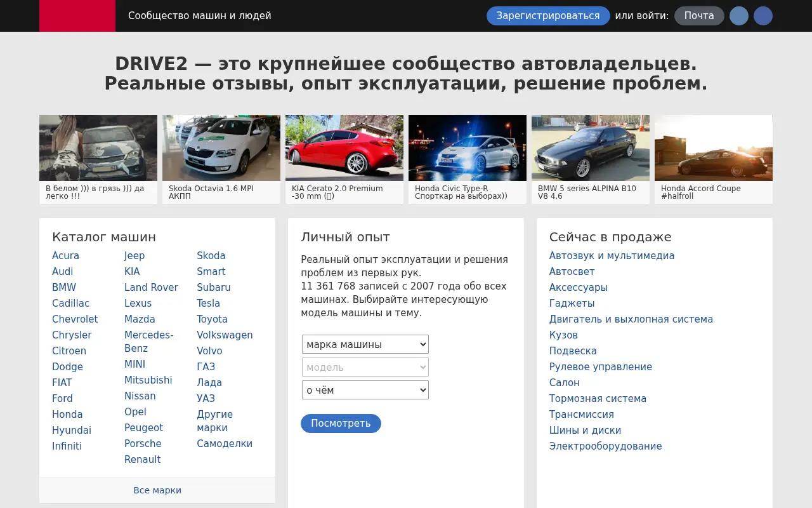
Task: Open the Infiniti brand link
Action: [67, 446]
